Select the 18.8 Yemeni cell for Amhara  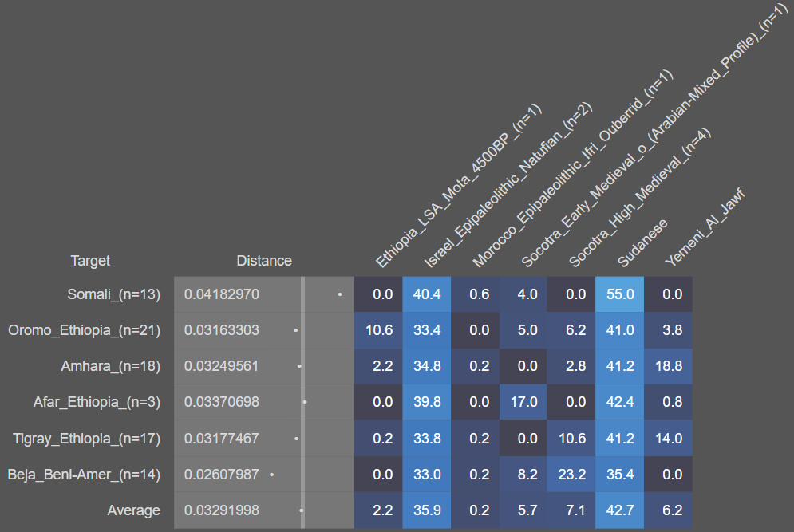pyautogui.click(x=668, y=366)
